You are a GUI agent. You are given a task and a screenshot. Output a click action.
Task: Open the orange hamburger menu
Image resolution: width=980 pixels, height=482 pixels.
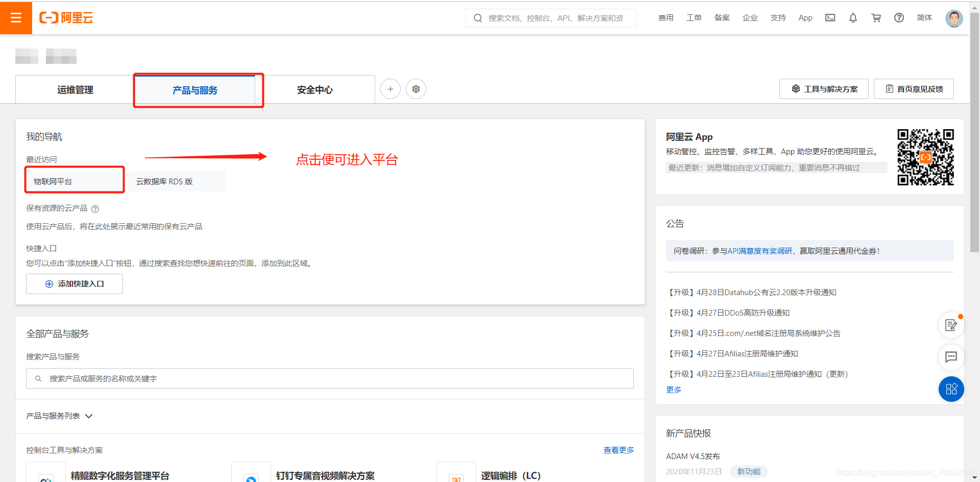point(16,18)
